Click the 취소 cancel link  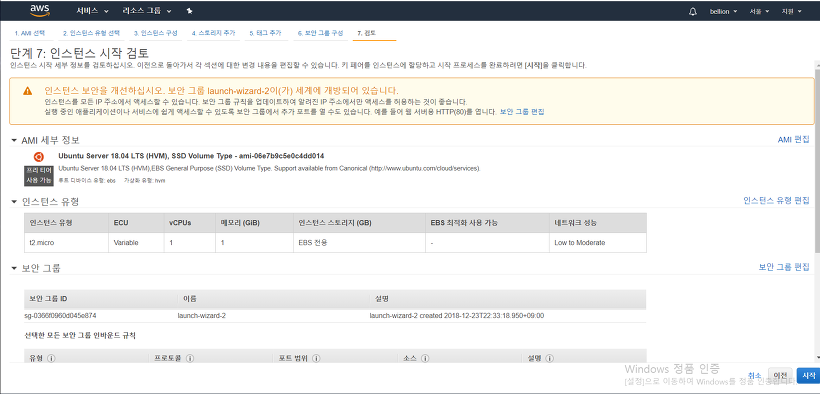pos(755,375)
